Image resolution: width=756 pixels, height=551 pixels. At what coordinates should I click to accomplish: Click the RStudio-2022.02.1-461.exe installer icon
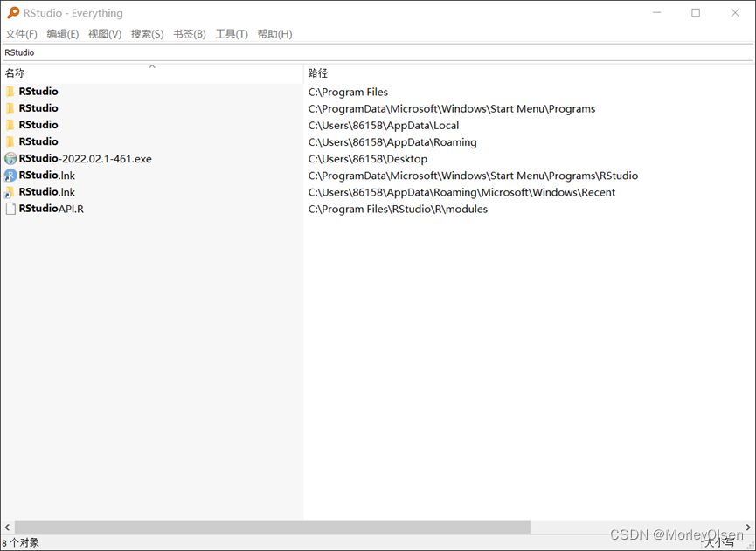[x=10, y=158]
